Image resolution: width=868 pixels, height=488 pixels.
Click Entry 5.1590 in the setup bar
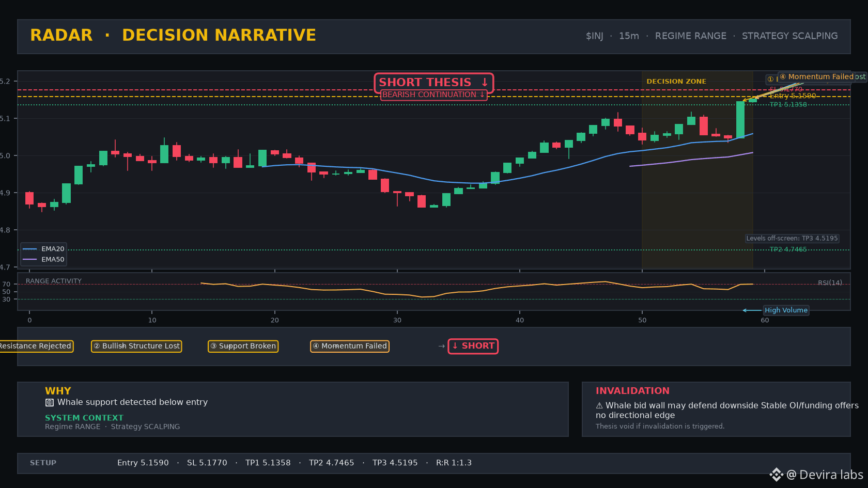(x=143, y=463)
